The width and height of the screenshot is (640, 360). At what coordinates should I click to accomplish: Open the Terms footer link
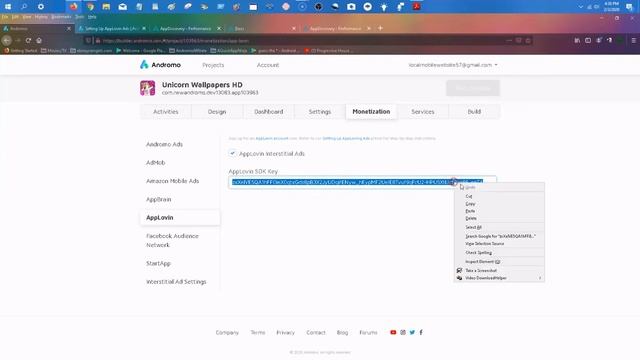[x=258, y=333]
